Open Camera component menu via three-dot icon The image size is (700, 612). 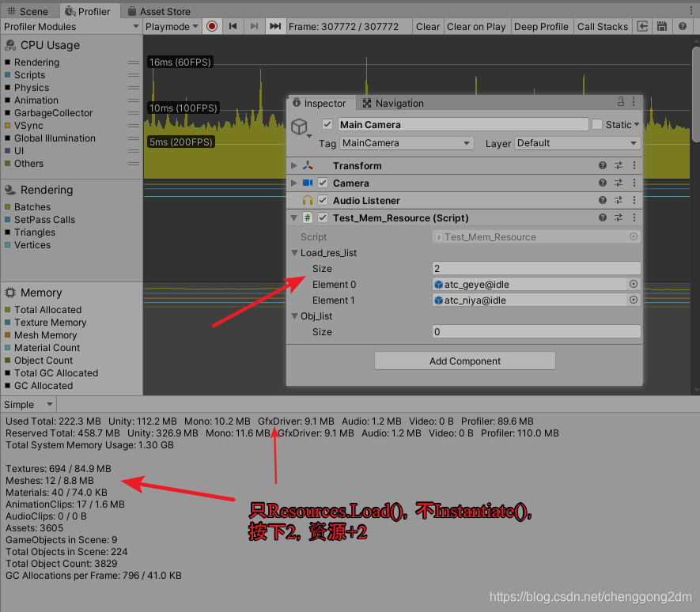click(634, 183)
